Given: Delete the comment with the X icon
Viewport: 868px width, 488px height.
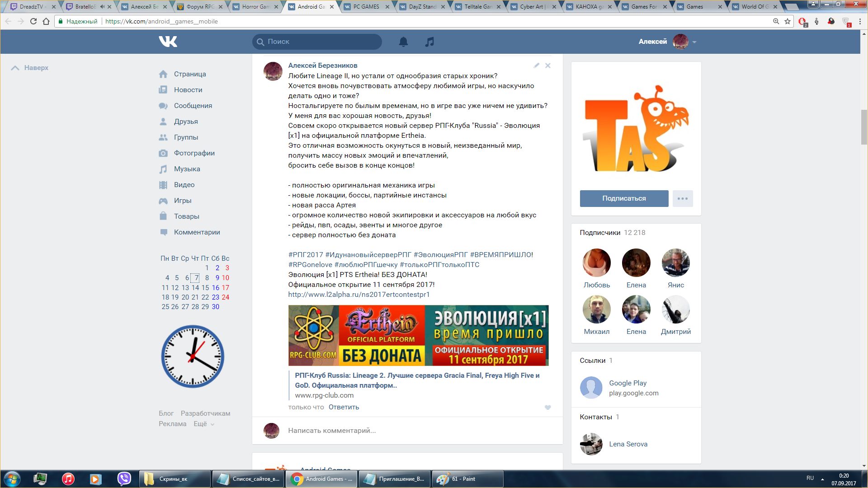Looking at the screenshot, I should [548, 66].
